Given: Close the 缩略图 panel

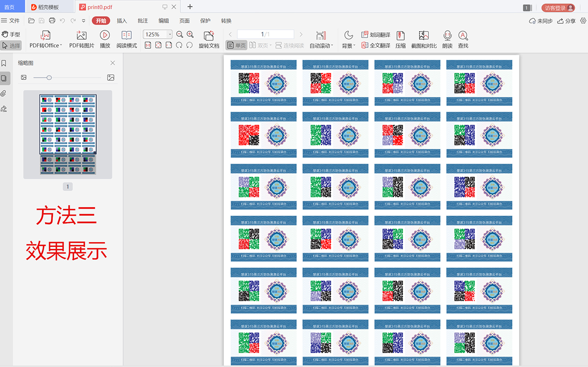Looking at the screenshot, I should pyautogui.click(x=113, y=63).
